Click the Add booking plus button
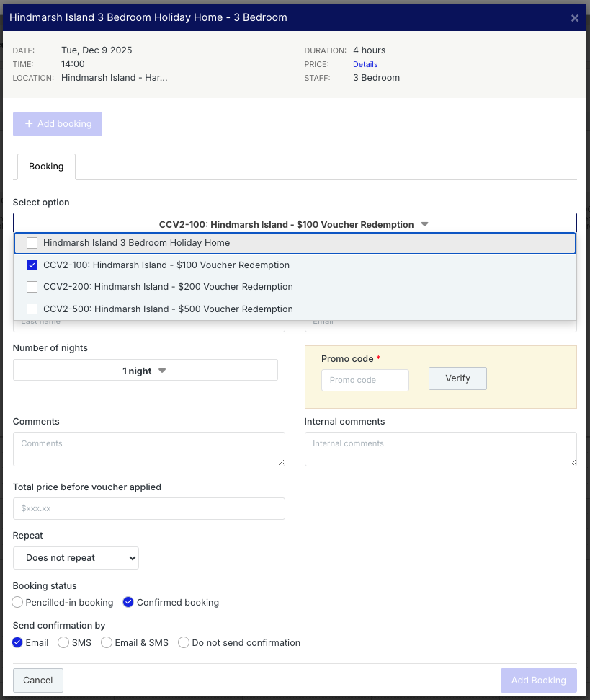 (58, 124)
